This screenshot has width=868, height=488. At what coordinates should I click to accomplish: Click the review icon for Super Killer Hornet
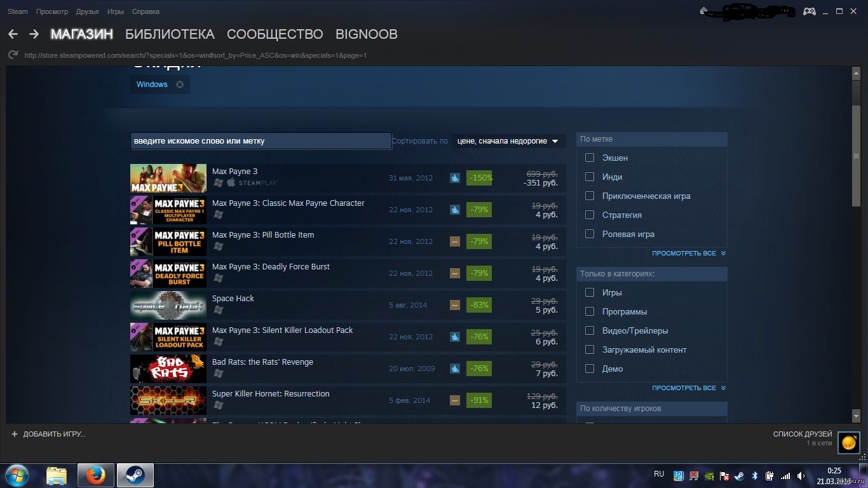455,400
